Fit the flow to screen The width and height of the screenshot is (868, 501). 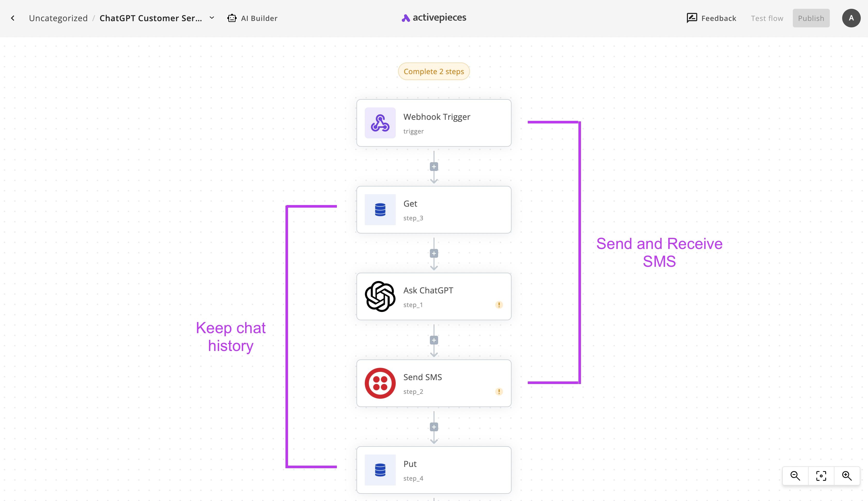coord(821,476)
